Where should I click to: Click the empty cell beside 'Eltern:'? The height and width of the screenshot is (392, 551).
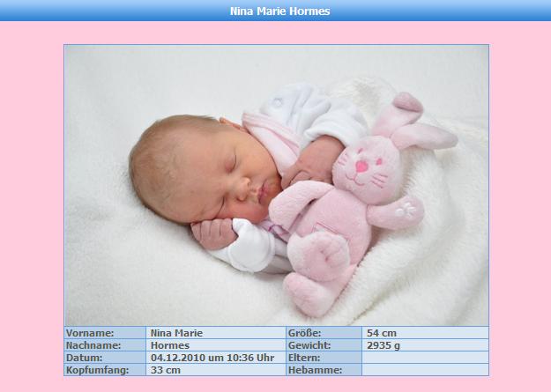(x=424, y=358)
